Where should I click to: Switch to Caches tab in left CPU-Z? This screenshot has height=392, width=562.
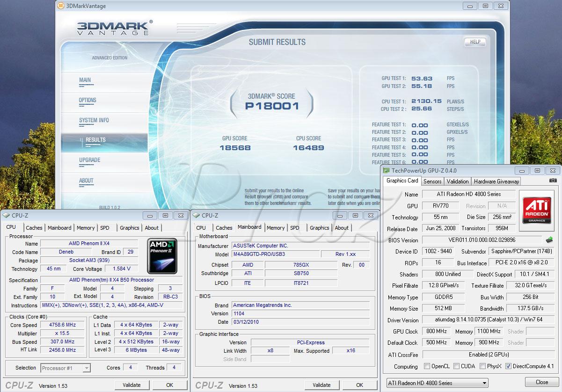click(x=34, y=228)
